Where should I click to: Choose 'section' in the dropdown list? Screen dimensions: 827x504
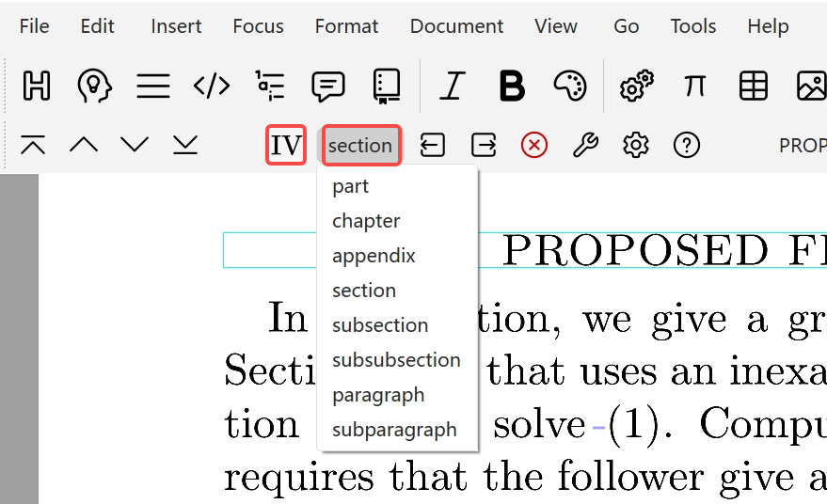pos(398,291)
